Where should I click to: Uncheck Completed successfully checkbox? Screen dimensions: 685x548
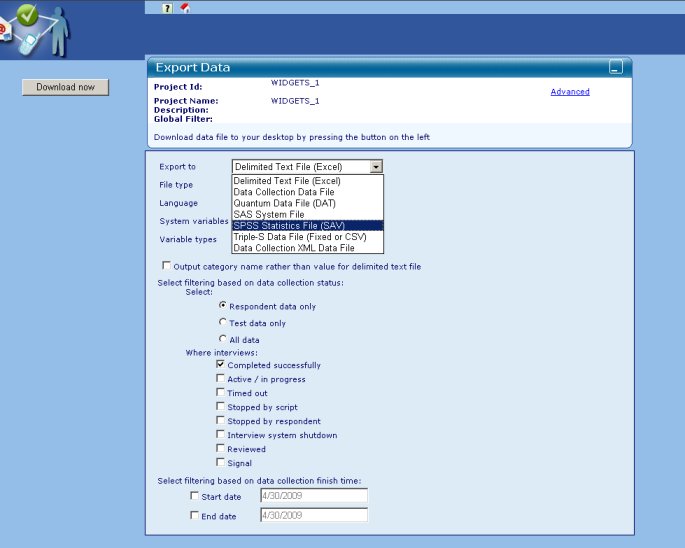[x=221, y=364]
